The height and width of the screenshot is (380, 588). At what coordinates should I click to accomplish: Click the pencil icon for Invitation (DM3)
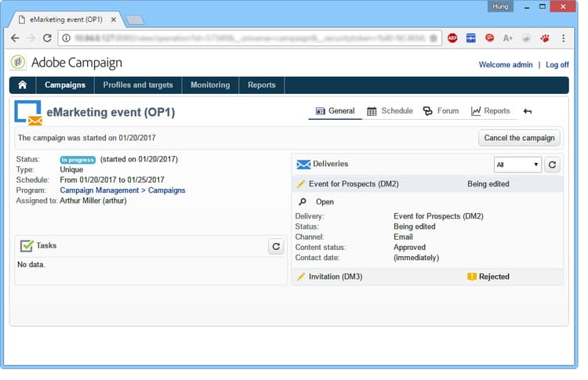click(300, 277)
